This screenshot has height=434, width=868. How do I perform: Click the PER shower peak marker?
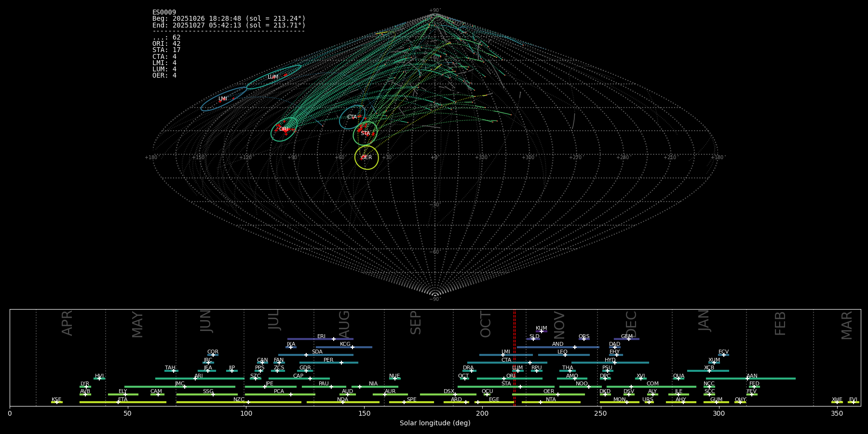point(341,363)
